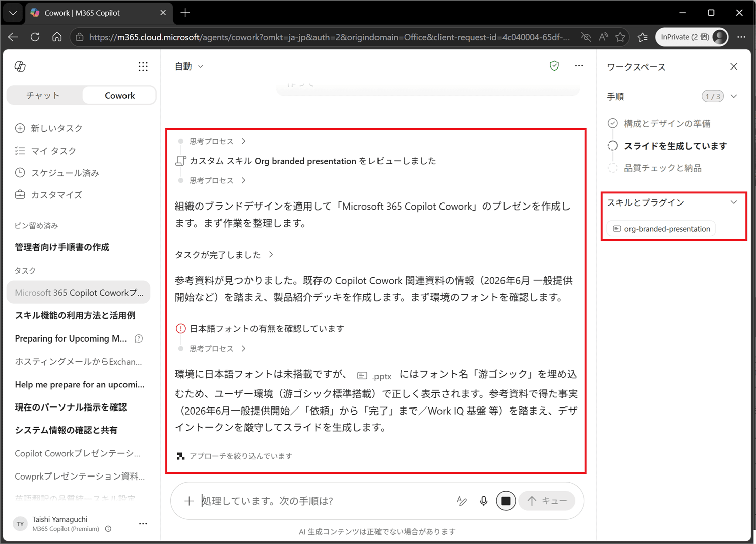This screenshot has width=756, height=544.
Task: Click the add attachment plus icon
Action: tap(189, 501)
